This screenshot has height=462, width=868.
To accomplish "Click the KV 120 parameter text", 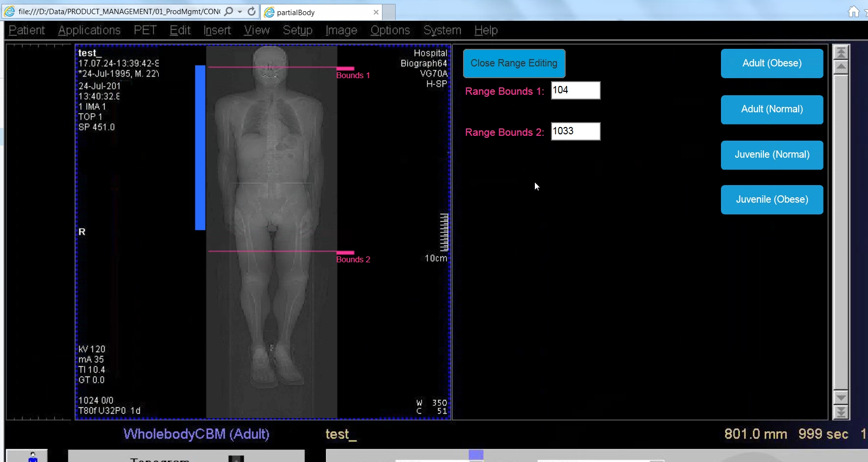I will pos(92,349).
